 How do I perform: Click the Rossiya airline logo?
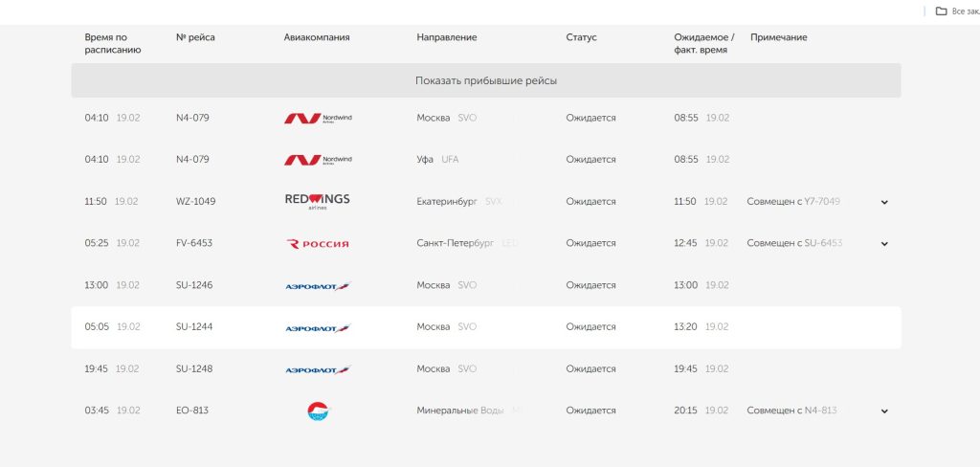coord(318,243)
